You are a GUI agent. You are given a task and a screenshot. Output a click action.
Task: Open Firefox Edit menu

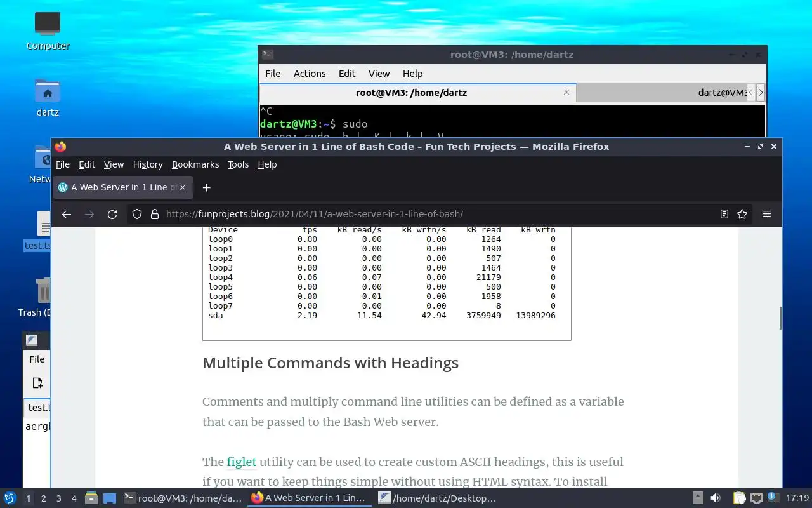click(87, 164)
